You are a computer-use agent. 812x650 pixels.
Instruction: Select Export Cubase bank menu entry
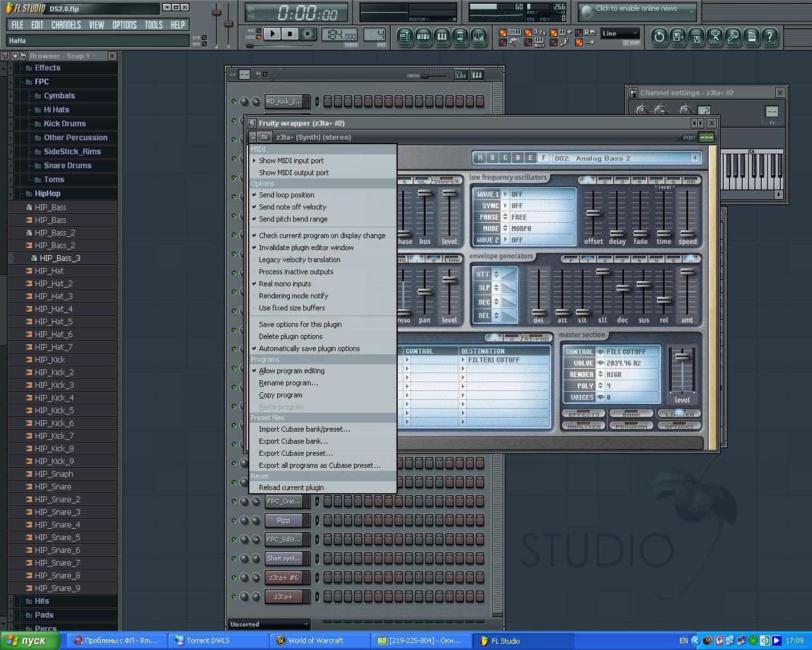click(293, 441)
